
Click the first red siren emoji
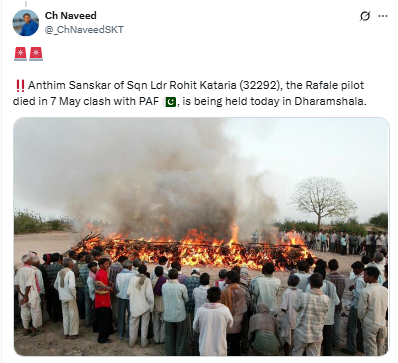pyautogui.click(x=20, y=54)
